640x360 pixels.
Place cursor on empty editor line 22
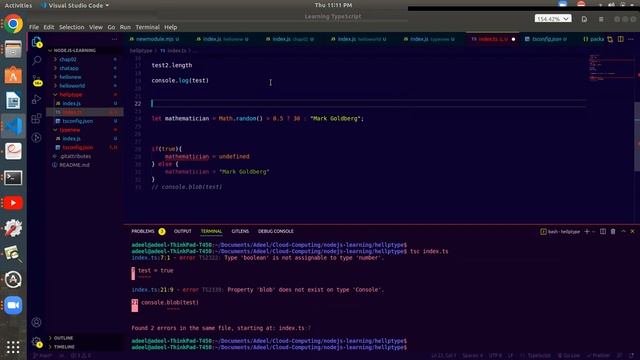pos(368,104)
